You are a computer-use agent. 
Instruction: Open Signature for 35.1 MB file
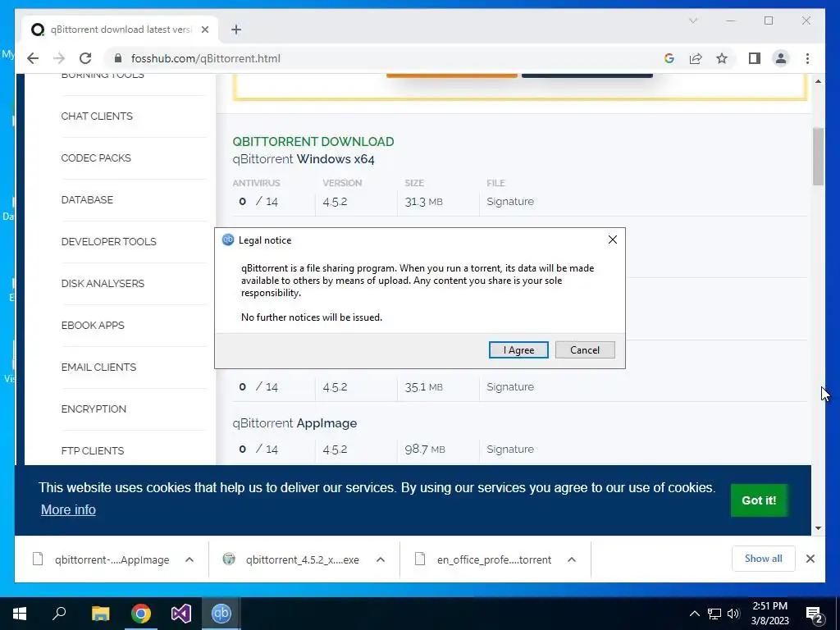click(x=510, y=387)
